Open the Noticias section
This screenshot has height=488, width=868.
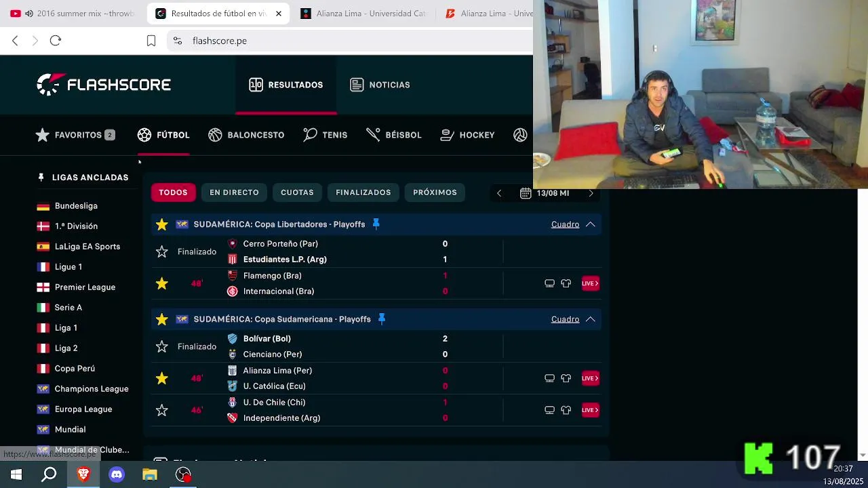coord(380,85)
